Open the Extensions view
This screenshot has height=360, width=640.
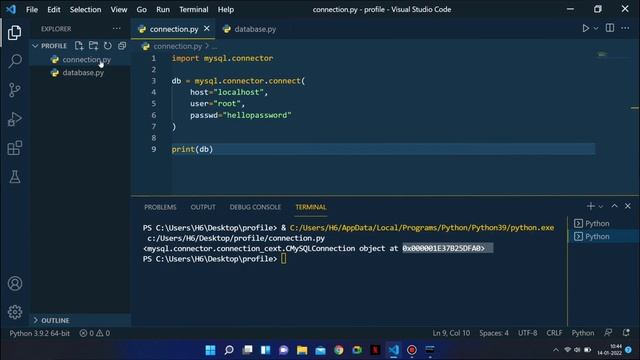[15, 148]
